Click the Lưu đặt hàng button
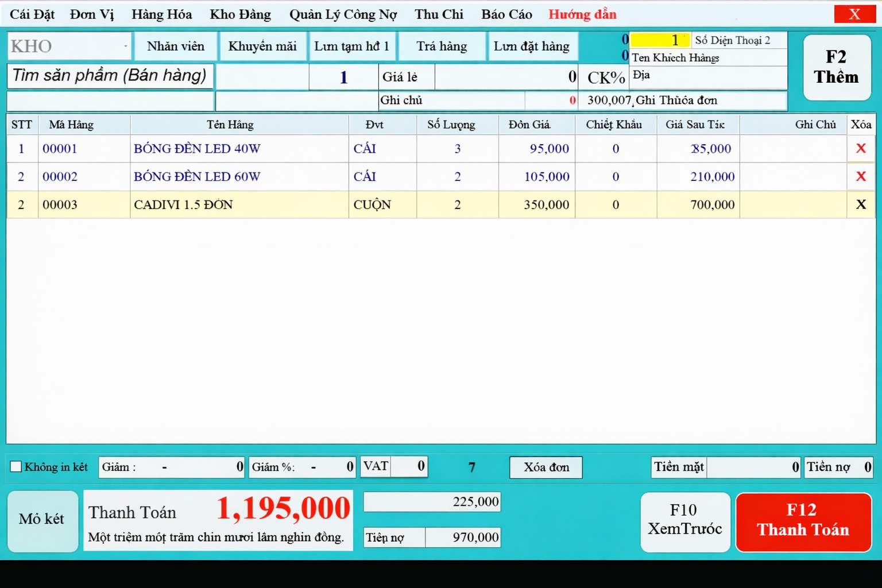882x588 pixels. pos(531,47)
